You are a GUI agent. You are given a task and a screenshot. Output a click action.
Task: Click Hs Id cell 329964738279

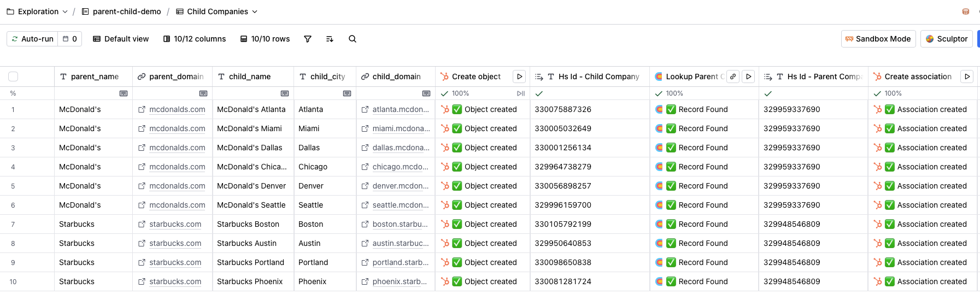click(590, 167)
